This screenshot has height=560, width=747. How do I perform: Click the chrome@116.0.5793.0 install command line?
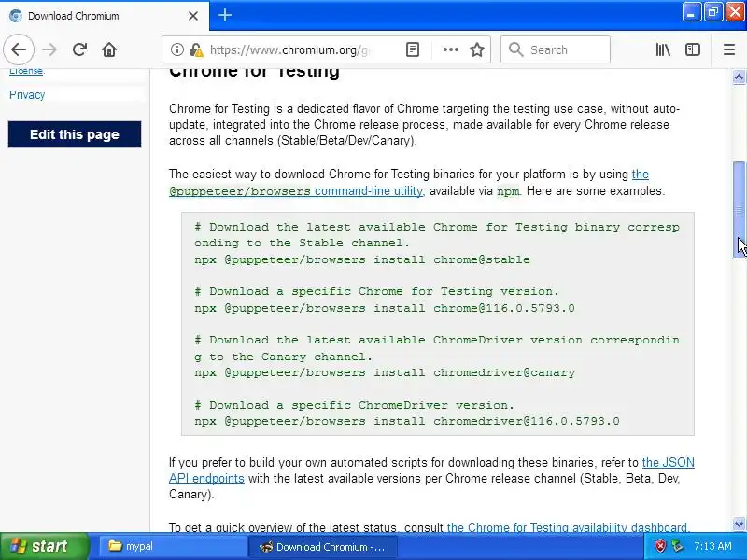click(x=385, y=308)
